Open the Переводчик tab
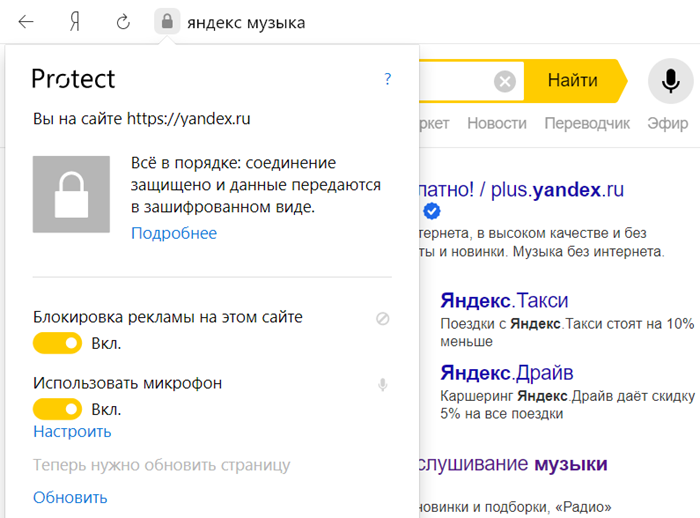 (x=587, y=123)
